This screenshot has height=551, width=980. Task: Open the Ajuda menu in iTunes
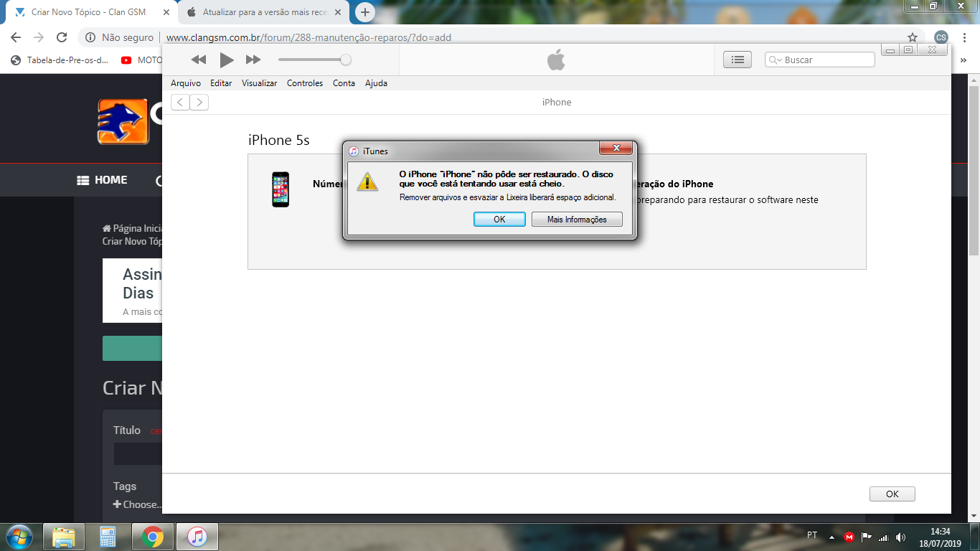point(376,83)
